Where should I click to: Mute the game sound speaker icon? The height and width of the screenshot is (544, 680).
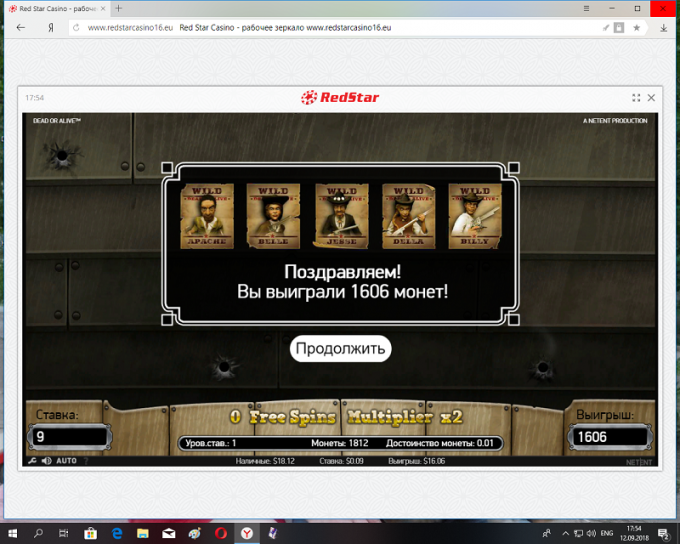46,461
